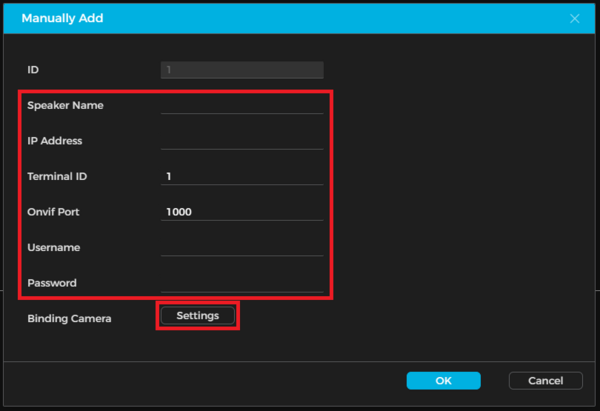Screen dimensions: 600x411
Task: Open Binding Camera Settings
Action: pyautogui.click(x=197, y=315)
